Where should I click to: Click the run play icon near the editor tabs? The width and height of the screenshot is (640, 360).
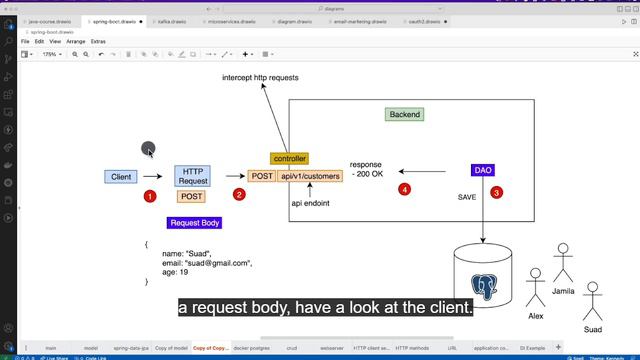pyautogui.click(x=624, y=22)
